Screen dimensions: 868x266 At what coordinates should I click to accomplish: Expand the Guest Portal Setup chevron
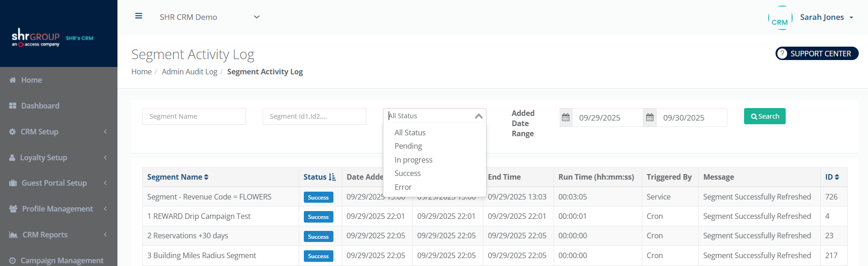click(105, 183)
